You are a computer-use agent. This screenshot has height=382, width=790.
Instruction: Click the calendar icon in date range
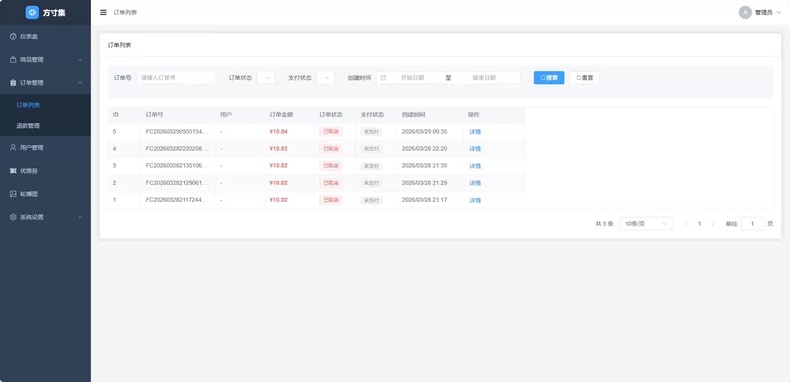click(x=383, y=78)
